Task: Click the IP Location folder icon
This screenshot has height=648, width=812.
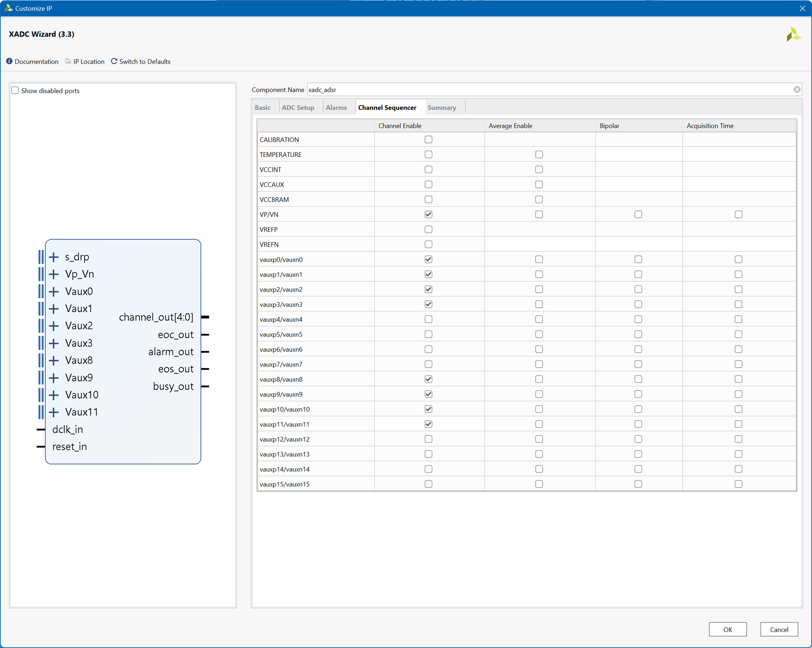Action: coord(68,61)
